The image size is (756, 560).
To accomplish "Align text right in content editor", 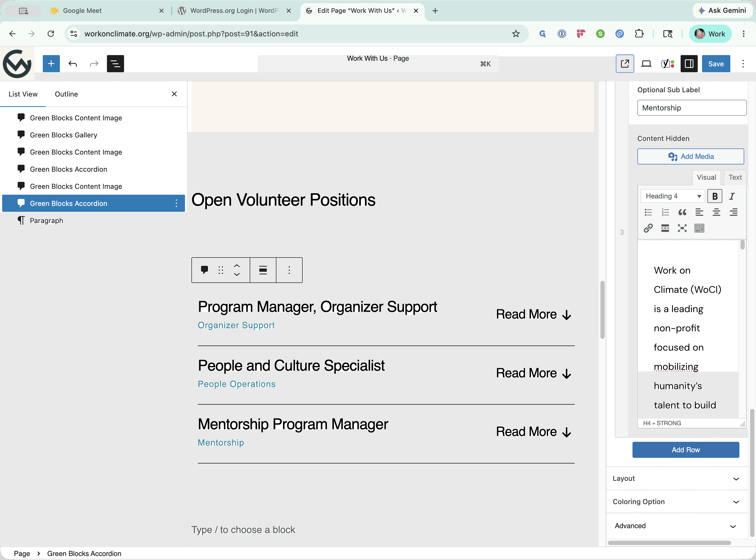I will click(x=733, y=212).
